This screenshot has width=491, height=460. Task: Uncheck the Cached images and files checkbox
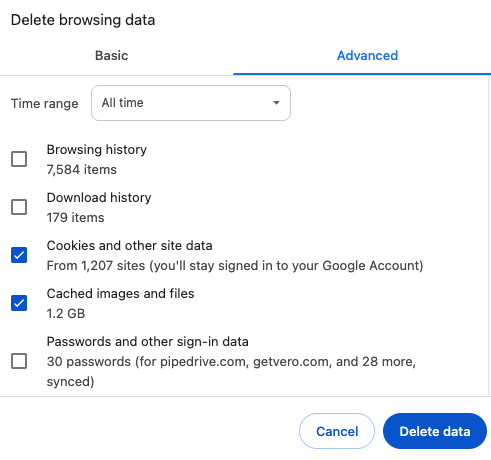19,303
